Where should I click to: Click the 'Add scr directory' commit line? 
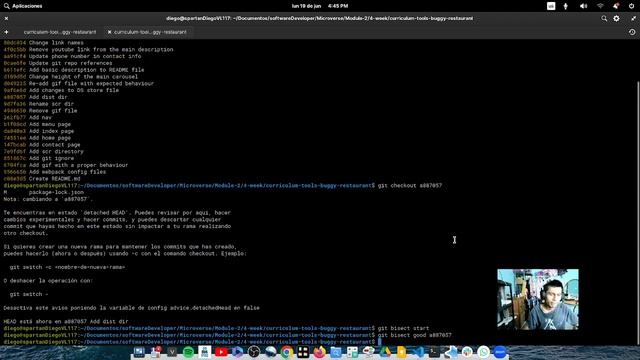(43, 152)
